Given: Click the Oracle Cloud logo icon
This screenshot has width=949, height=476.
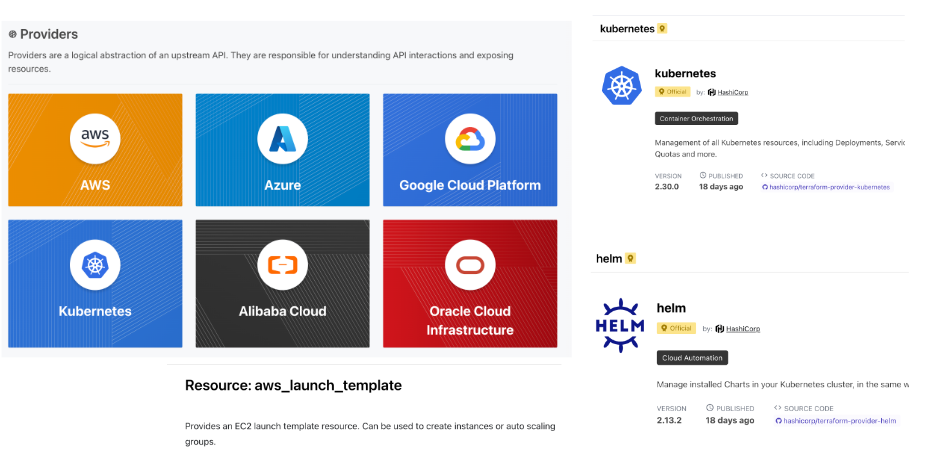Looking at the screenshot, I should pos(470,265).
